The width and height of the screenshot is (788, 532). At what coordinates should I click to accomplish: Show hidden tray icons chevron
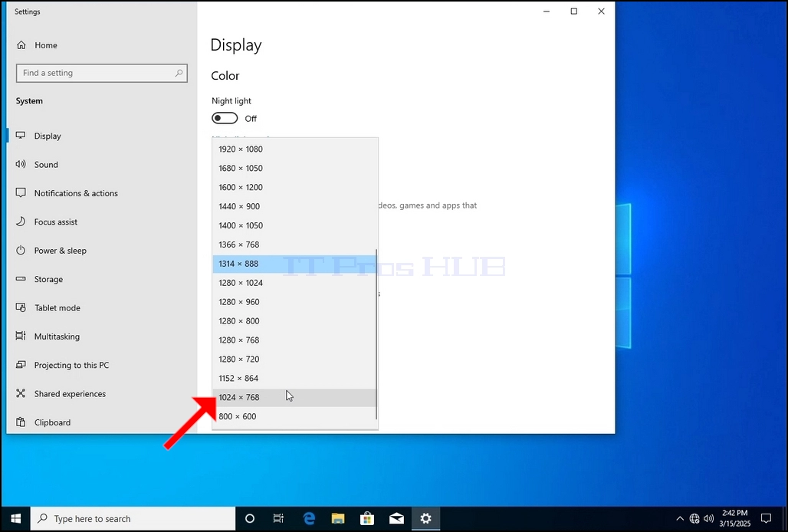click(x=680, y=519)
